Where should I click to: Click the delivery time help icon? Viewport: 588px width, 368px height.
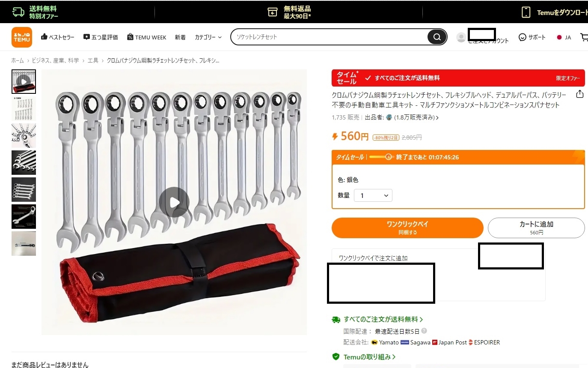[x=424, y=331]
